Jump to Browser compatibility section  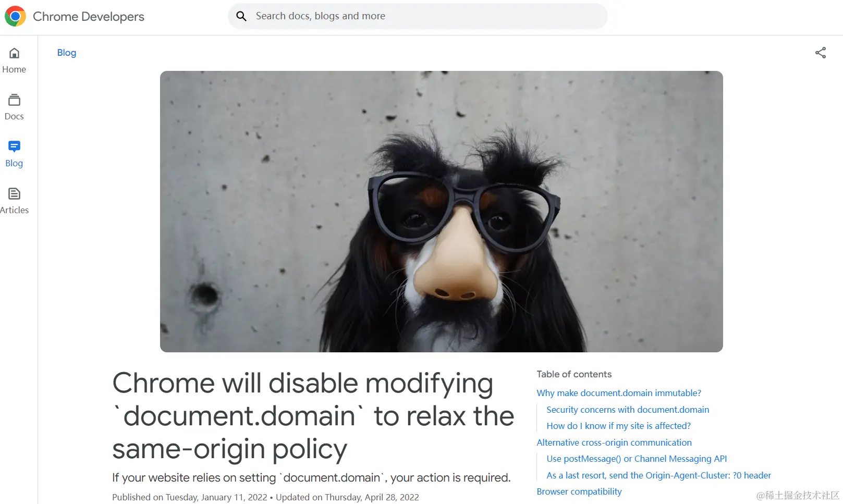pos(579,491)
